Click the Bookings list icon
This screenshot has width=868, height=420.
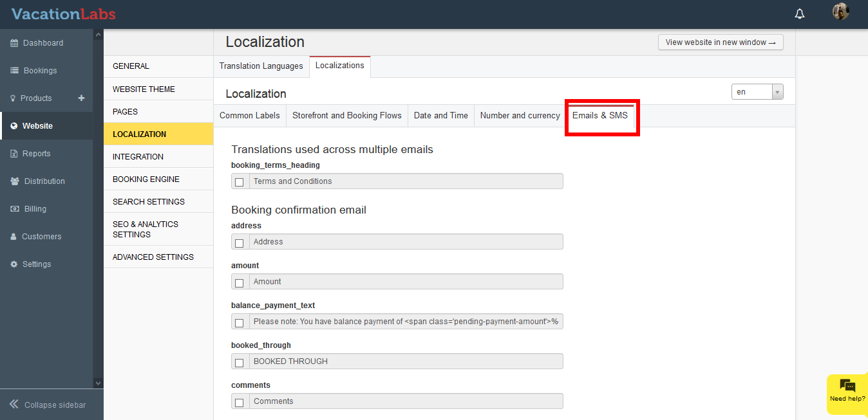(14, 71)
